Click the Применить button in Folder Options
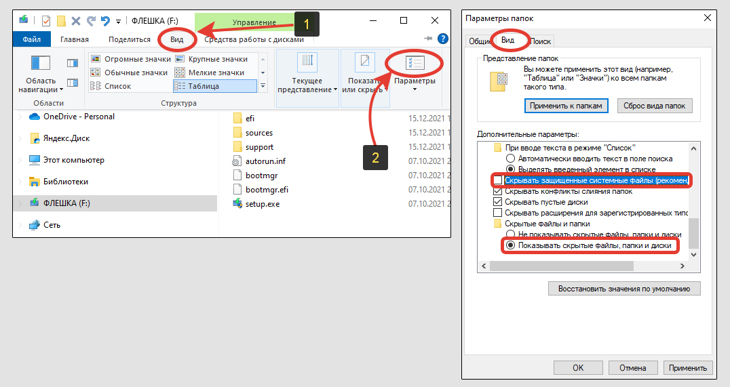Image resolution: width=730 pixels, height=387 pixels. tap(688, 367)
